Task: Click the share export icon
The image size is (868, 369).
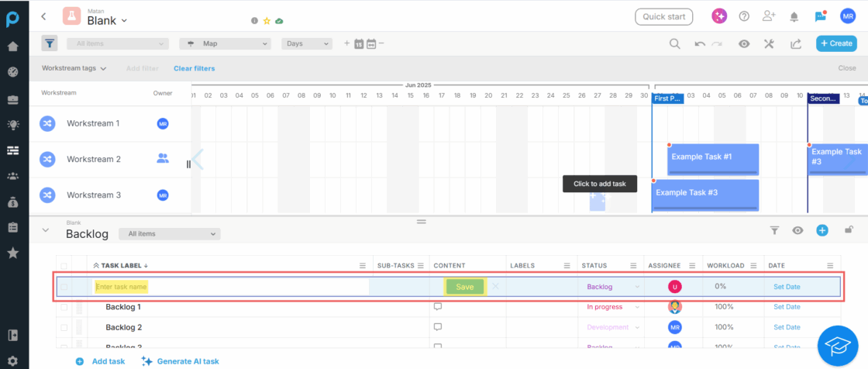Action: click(x=795, y=44)
